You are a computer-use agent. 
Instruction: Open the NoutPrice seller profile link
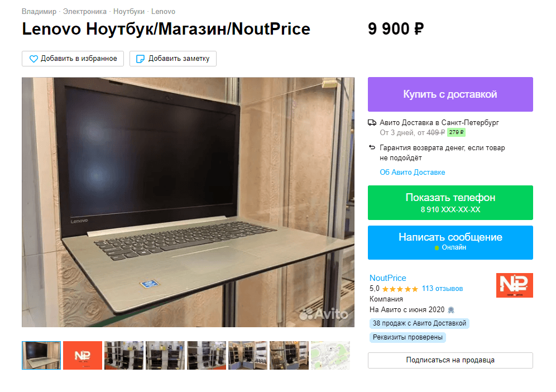pos(387,278)
